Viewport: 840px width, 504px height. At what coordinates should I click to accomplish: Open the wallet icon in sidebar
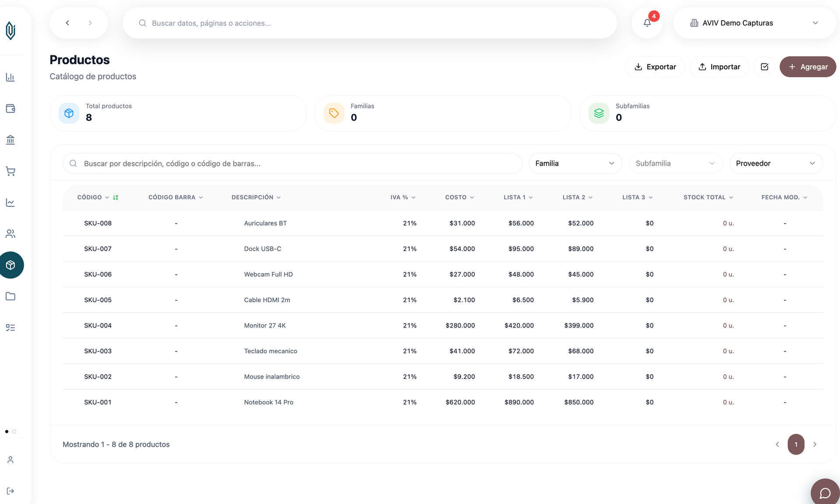coord(10,108)
